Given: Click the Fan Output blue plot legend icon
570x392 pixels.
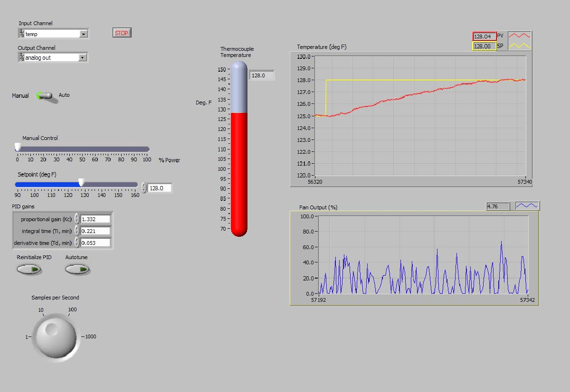Looking at the screenshot, I should click(527, 206).
